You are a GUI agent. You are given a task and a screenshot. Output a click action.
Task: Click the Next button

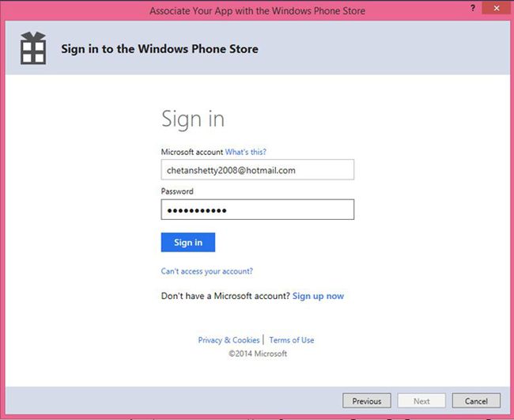coord(421,401)
